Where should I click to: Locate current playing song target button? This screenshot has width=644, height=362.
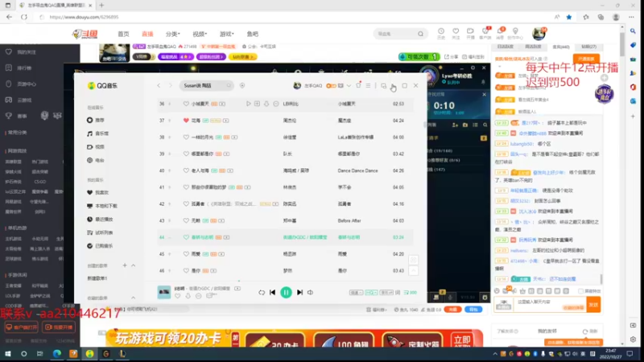414,260
